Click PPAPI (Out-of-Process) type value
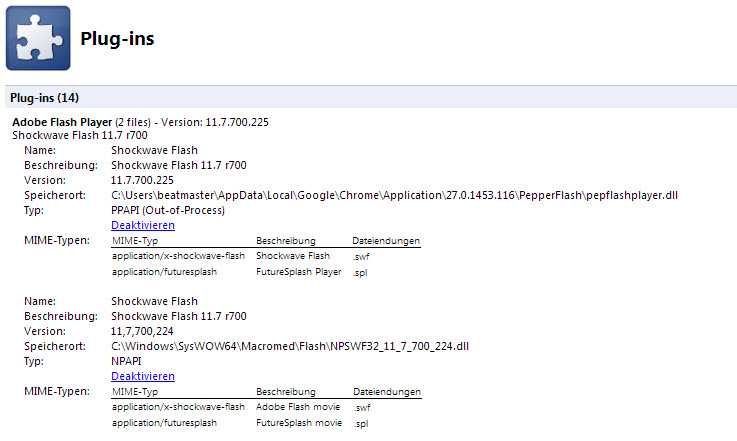The height and width of the screenshot is (441, 737). point(168,210)
